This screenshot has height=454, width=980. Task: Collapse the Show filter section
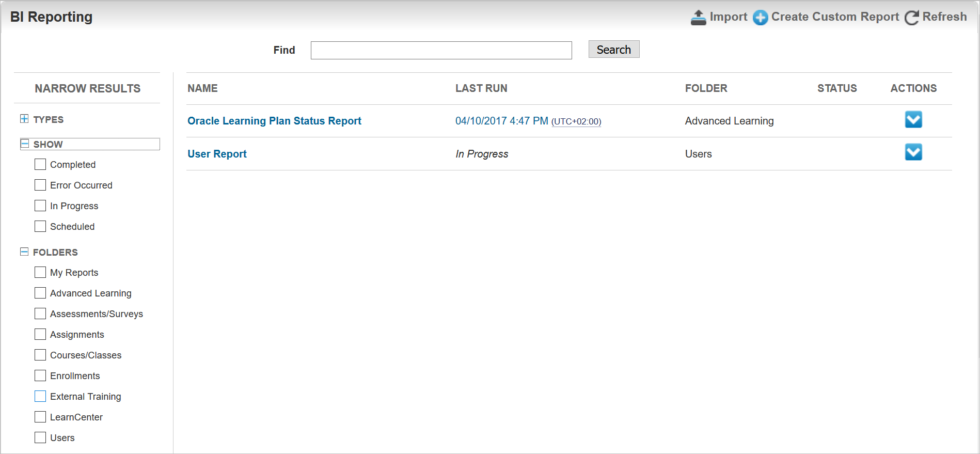point(24,144)
